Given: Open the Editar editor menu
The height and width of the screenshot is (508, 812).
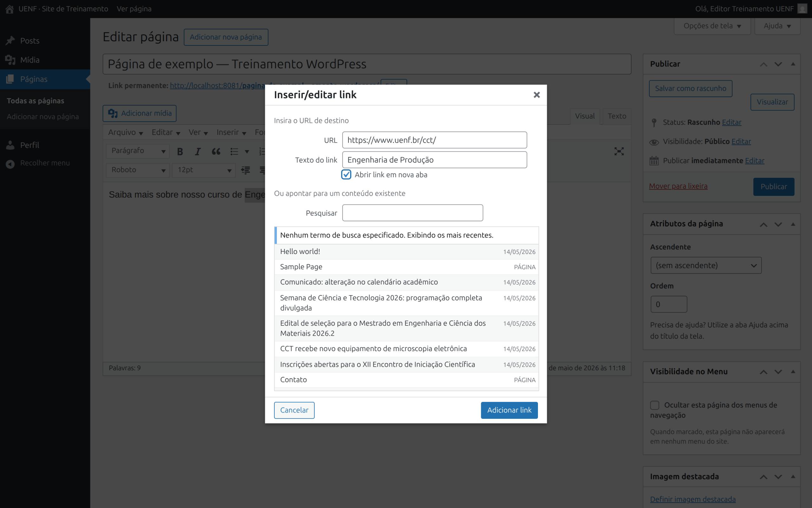Looking at the screenshot, I should pyautogui.click(x=166, y=132).
